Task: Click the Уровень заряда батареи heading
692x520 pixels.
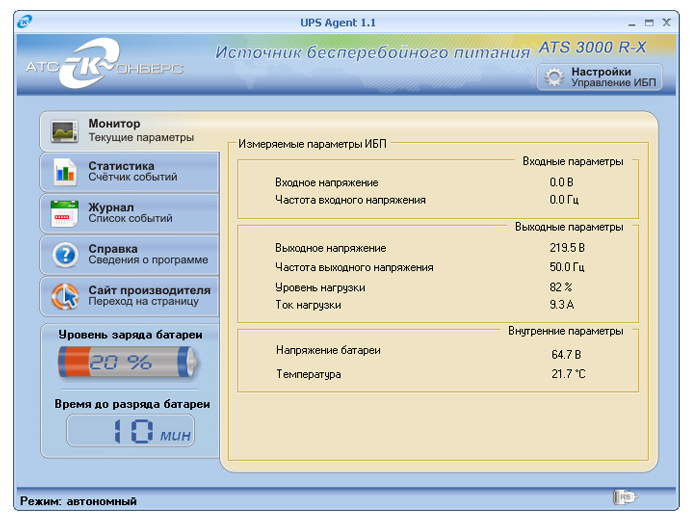Action: point(131,335)
